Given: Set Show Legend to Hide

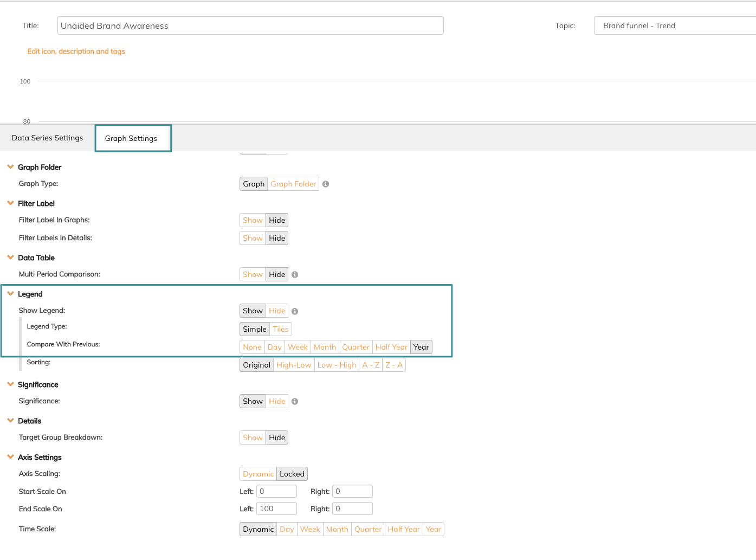Looking at the screenshot, I should (x=277, y=311).
